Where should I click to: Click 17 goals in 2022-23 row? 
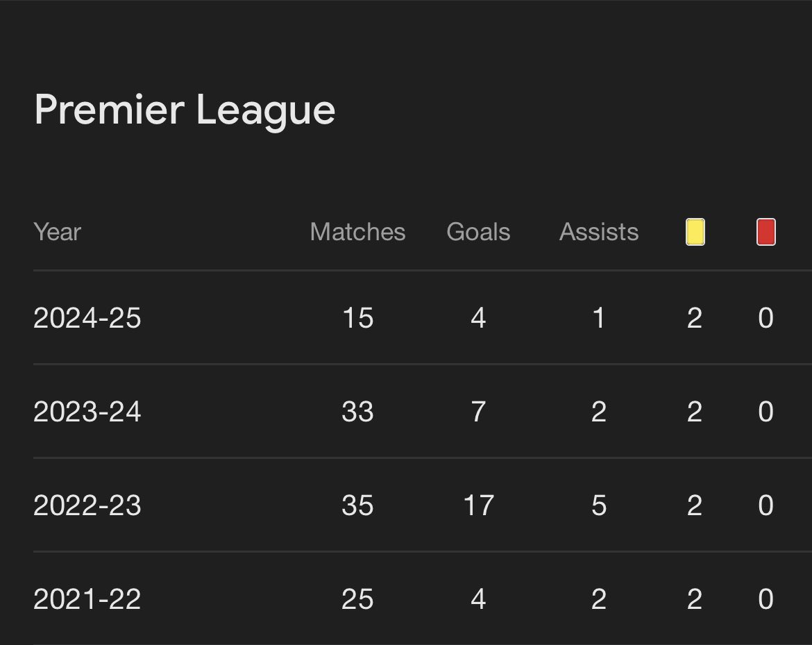(x=478, y=505)
